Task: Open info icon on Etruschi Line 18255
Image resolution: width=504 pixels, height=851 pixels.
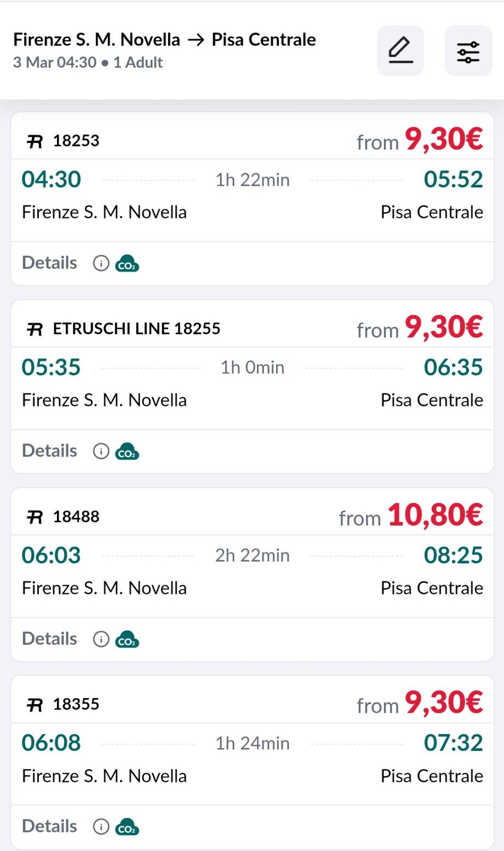Action: pos(101,451)
